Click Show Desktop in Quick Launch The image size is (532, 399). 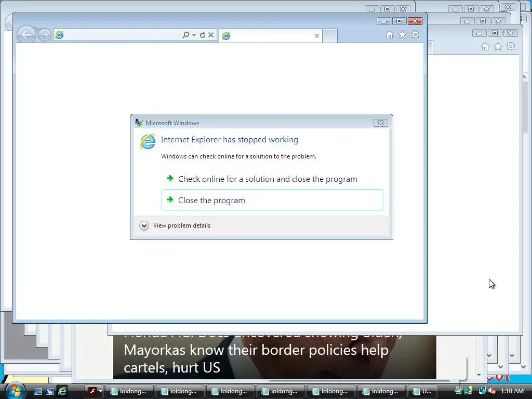pyautogui.click(x=38, y=391)
